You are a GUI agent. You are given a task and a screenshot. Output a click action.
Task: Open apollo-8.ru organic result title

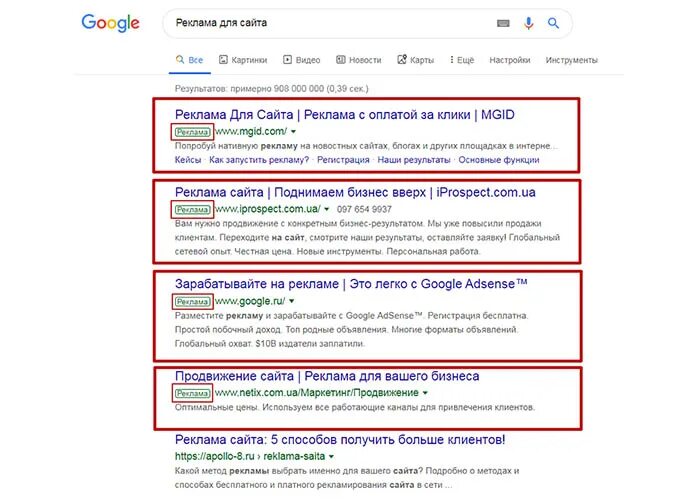(x=340, y=440)
